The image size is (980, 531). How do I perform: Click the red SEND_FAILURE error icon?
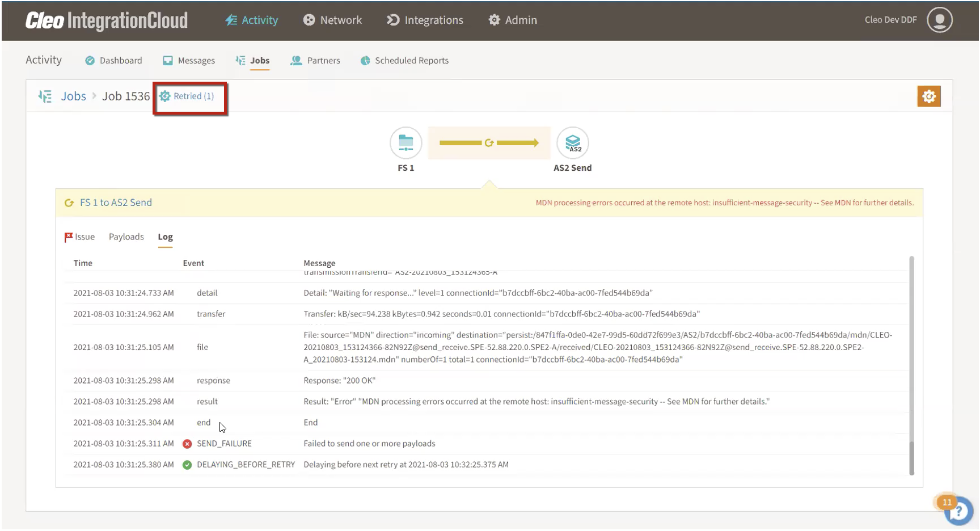pyautogui.click(x=187, y=444)
